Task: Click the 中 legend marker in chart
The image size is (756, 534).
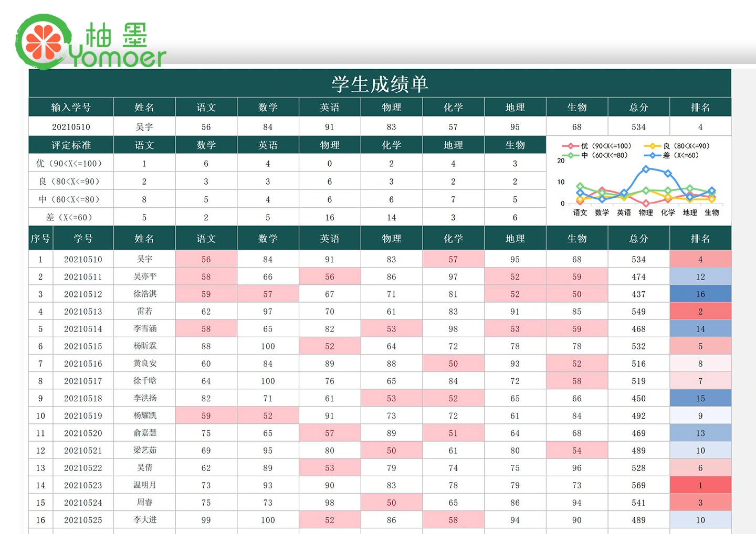Action: click(570, 155)
